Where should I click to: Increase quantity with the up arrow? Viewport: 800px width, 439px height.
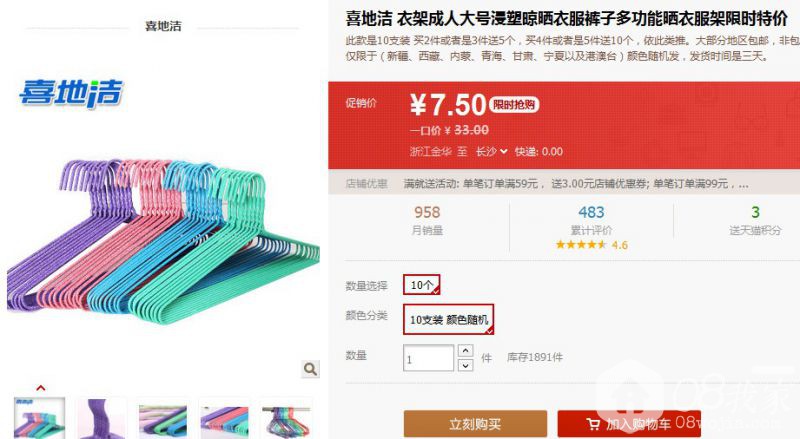click(465, 351)
